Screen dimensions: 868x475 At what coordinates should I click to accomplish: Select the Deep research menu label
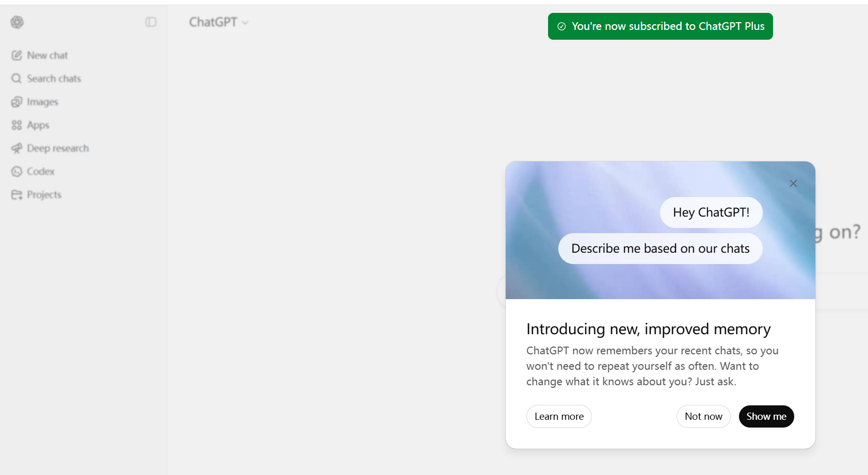58,148
